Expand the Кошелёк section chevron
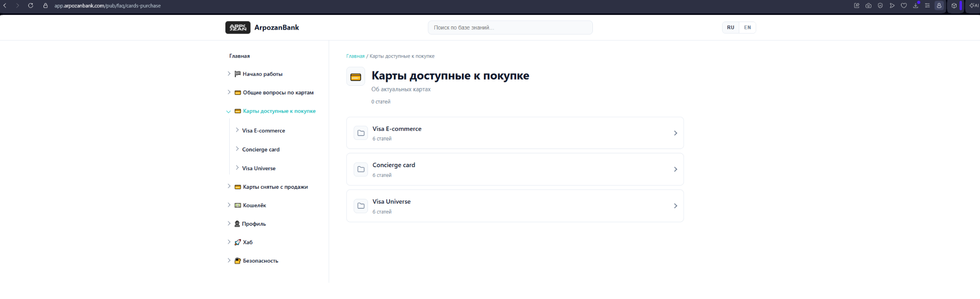The image size is (980, 299). point(229,205)
